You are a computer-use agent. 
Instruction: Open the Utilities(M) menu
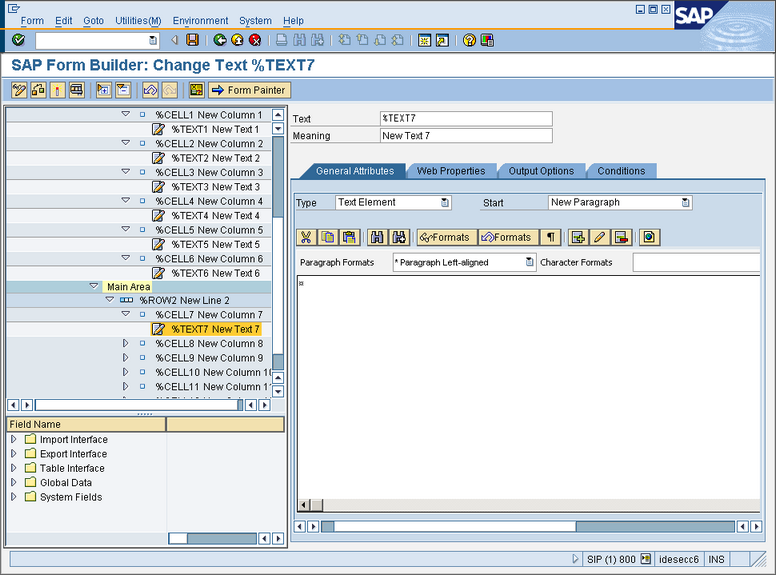(x=138, y=21)
